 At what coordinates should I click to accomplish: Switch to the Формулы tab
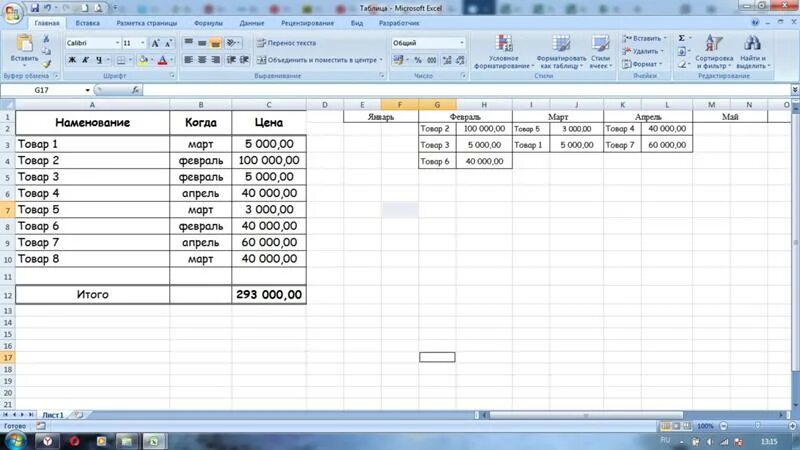[208, 23]
